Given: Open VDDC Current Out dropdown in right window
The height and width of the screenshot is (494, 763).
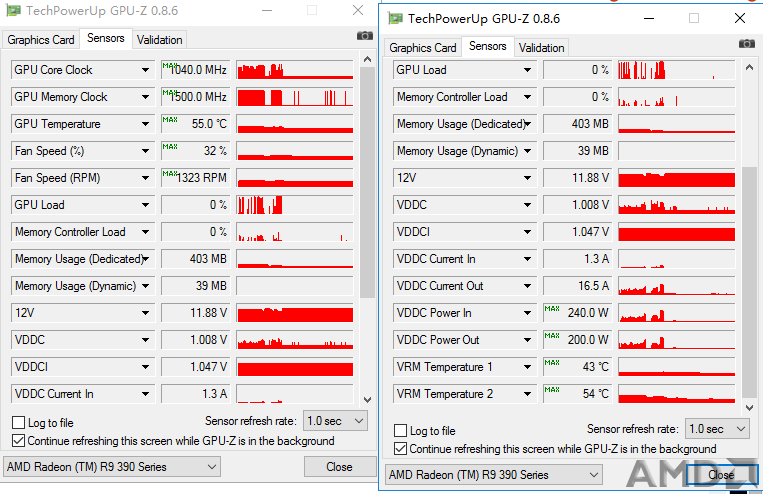Looking at the screenshot, I should pos(527,286).
